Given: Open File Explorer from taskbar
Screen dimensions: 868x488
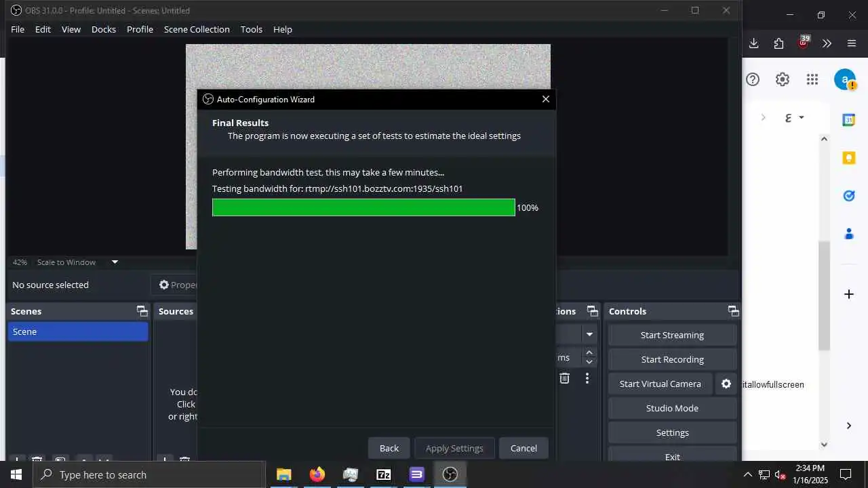Looking at the screenshot, I should (x=283, y=474).
